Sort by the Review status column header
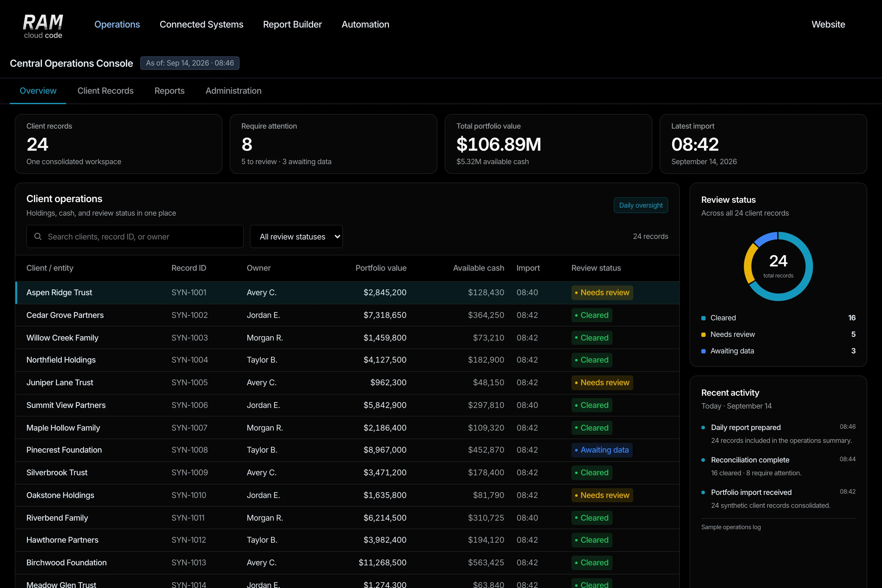The width and height of the screenshot is (882, 588). (x=596, y=268)
